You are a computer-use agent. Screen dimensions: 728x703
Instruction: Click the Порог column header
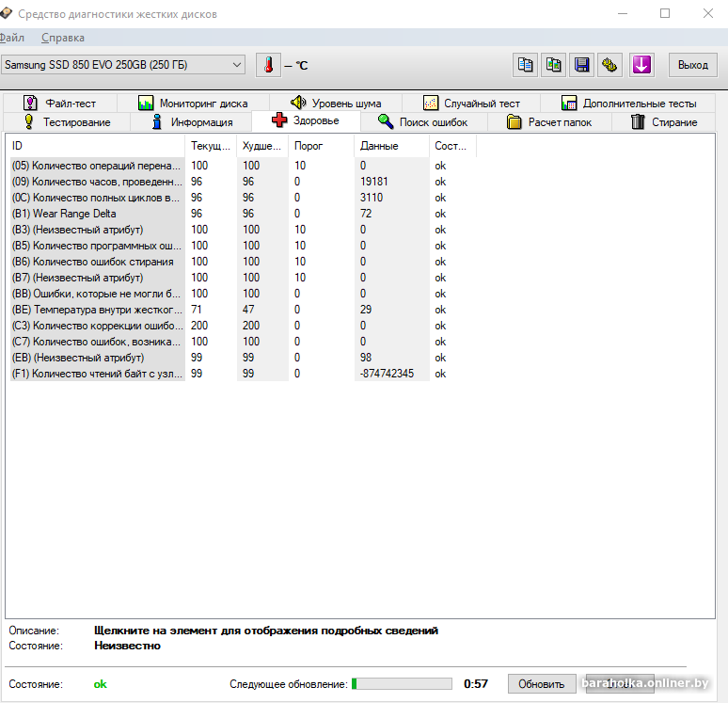click(321, 146)
